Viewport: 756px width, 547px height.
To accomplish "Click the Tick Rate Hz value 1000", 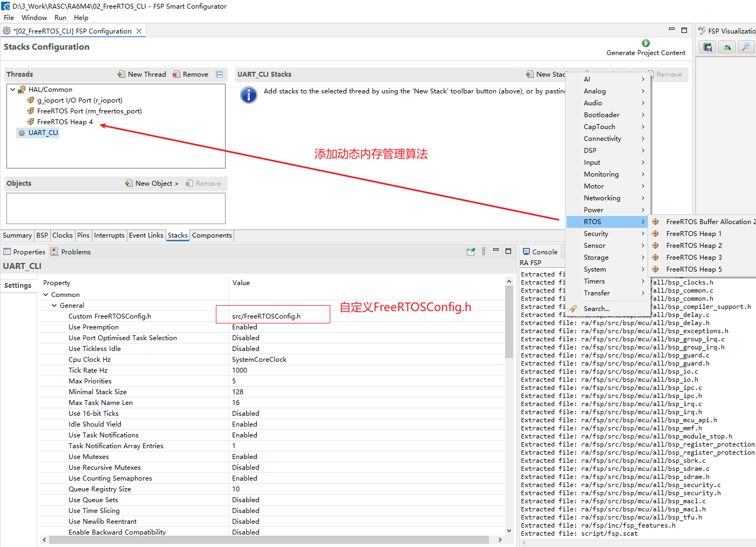I will click(x=240, y=370).
